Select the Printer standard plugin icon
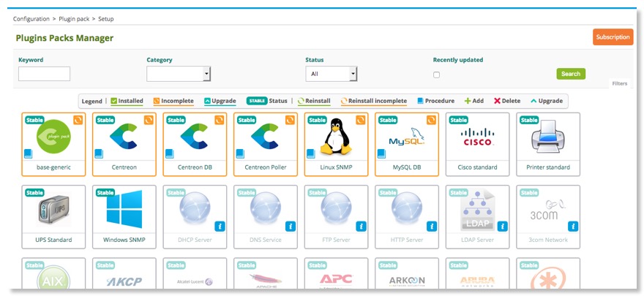The height and width of the screenshot is (296, 644). [x=547, y=137]
